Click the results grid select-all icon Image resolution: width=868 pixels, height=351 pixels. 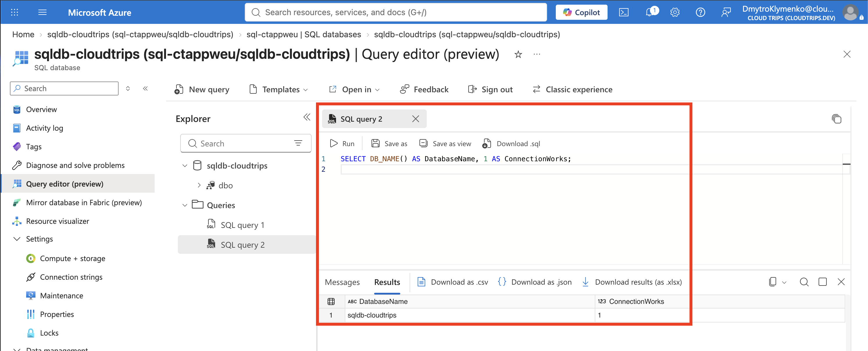tap(331, 302)
